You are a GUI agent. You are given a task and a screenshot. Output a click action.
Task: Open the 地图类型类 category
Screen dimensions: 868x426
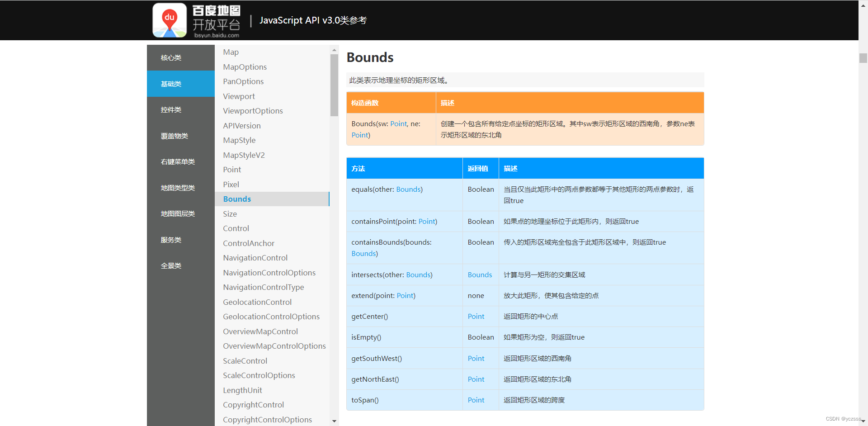point(177,187)
